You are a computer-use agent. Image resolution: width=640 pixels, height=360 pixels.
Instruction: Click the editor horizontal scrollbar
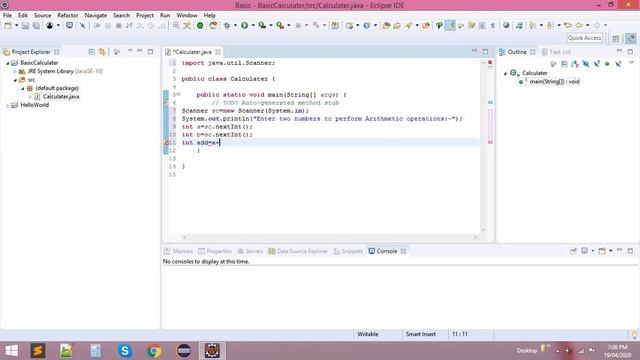coord(330,237)
